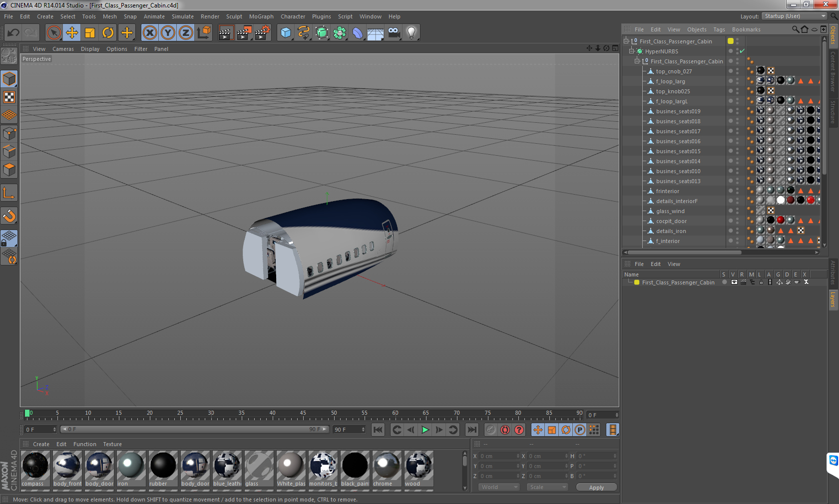Screen dimensions: 839x504
Task: Switch to Points mode
Action: click(9, 134)
